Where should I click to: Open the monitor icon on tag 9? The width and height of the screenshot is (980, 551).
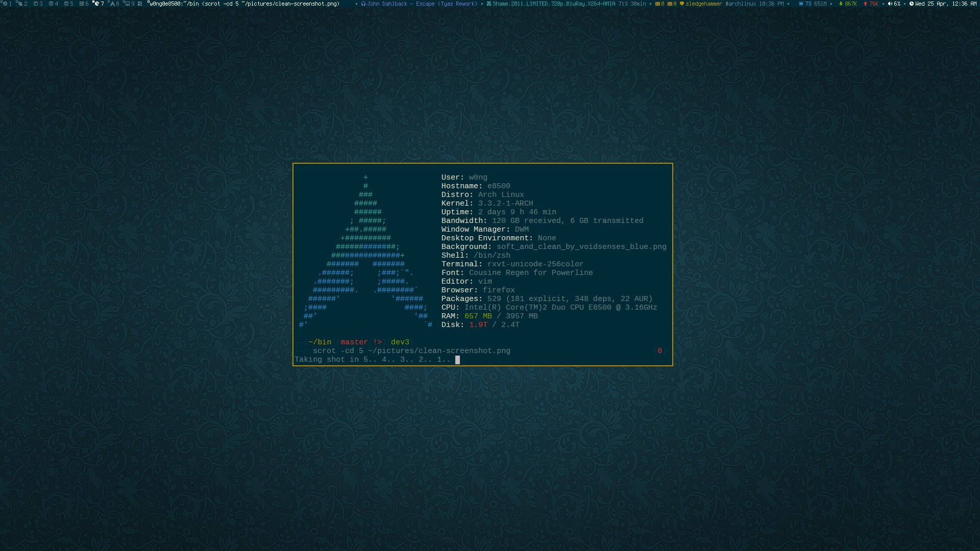(x=128, y=5)
